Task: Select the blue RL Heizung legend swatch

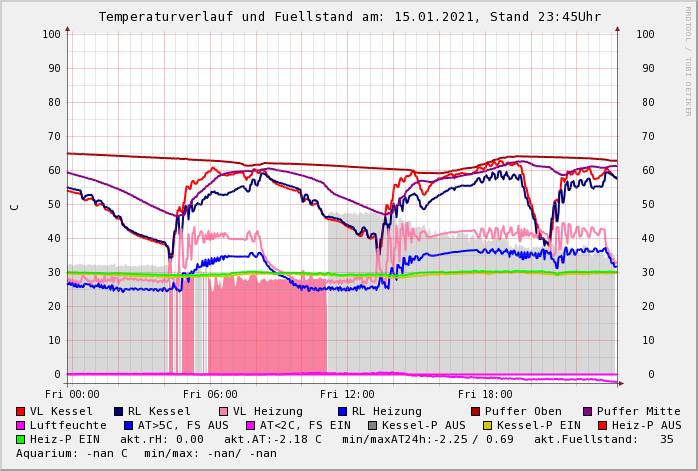Action: (x=342, y=411)
